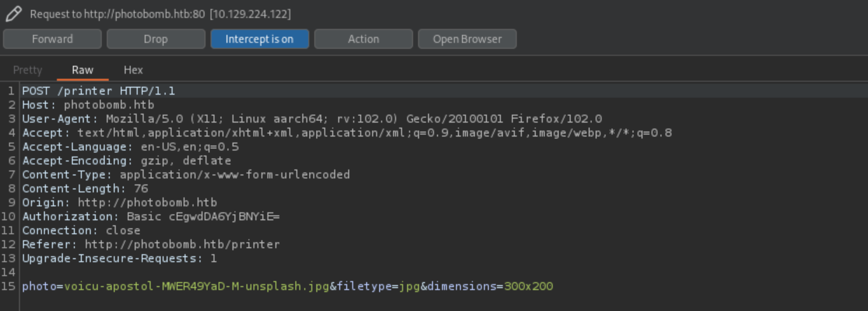The width and height of the screenshot is (868, 311).
Task: Switch to the Pretty tab
Action: tap(27, 70)
